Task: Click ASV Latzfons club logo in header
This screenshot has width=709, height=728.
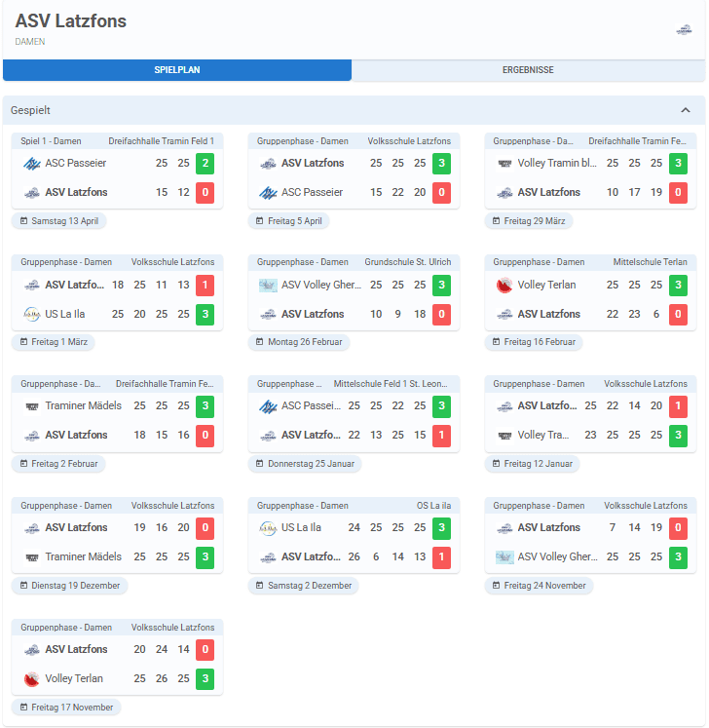Action: click(x=684, y=30)
